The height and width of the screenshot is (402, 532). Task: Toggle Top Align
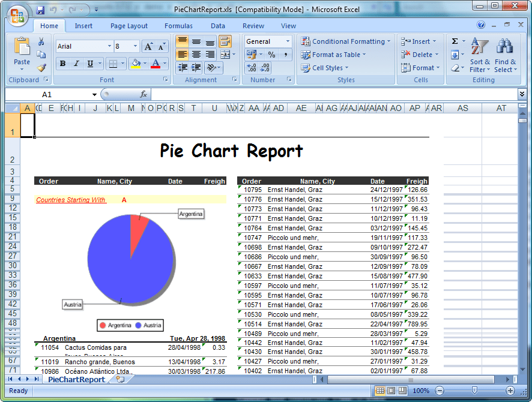pos(182,41)
